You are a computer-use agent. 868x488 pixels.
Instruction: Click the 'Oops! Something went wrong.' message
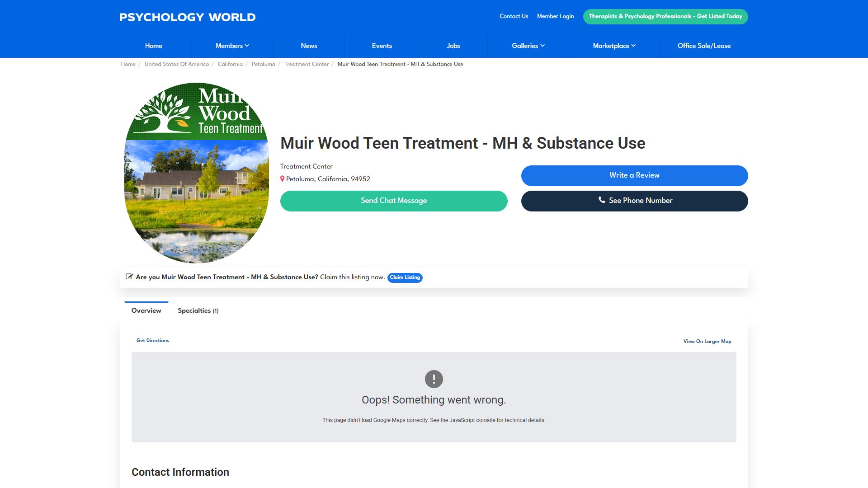(434, 400)
